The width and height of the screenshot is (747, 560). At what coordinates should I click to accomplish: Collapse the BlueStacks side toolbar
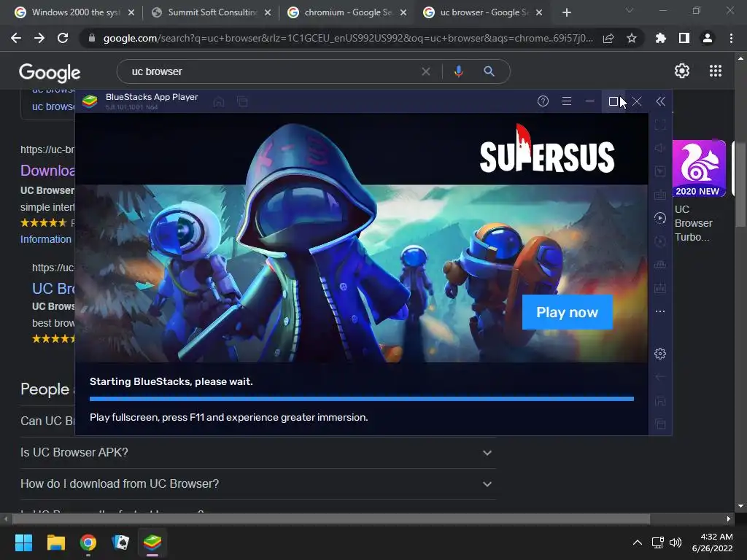point(660,101)
